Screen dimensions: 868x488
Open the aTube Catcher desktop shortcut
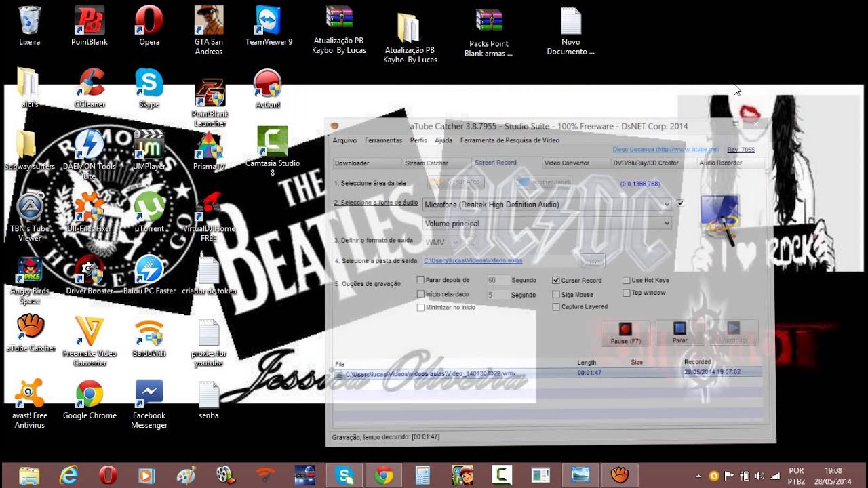point(30,332)
